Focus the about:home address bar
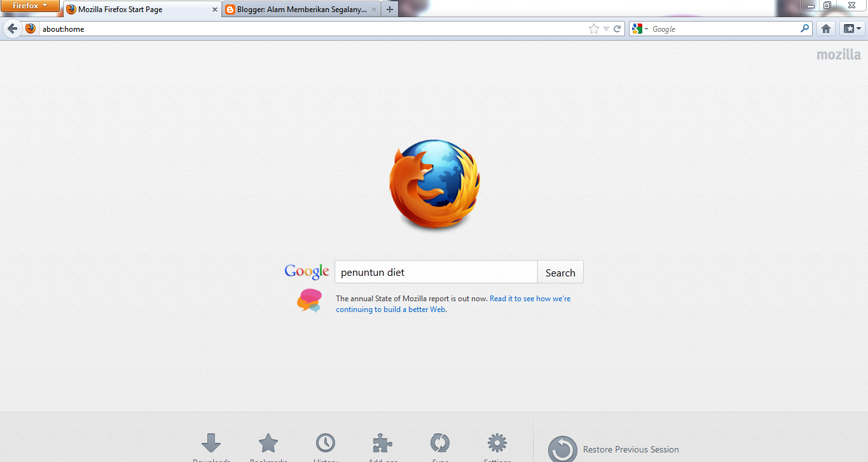 click(x=313, y=29)
